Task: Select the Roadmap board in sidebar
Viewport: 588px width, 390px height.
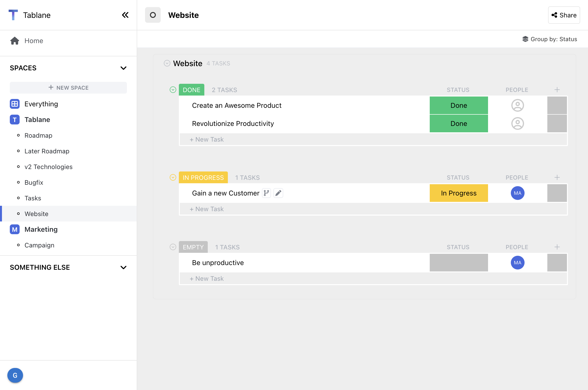Action: point(38,135)
